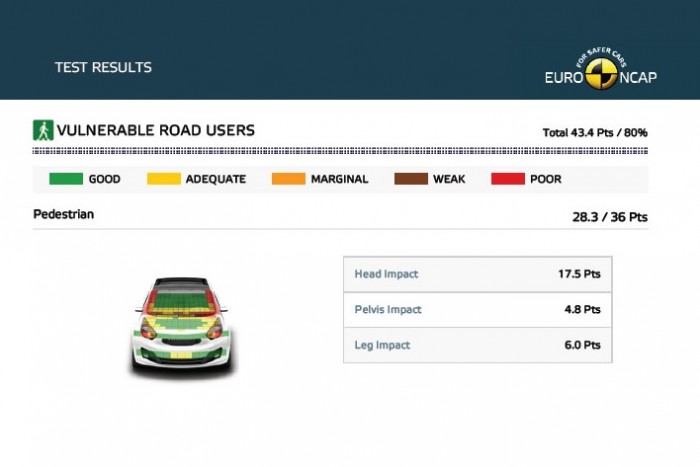Click the MARGINAL legend text label

pyautogui.click(x=337, y=180)
